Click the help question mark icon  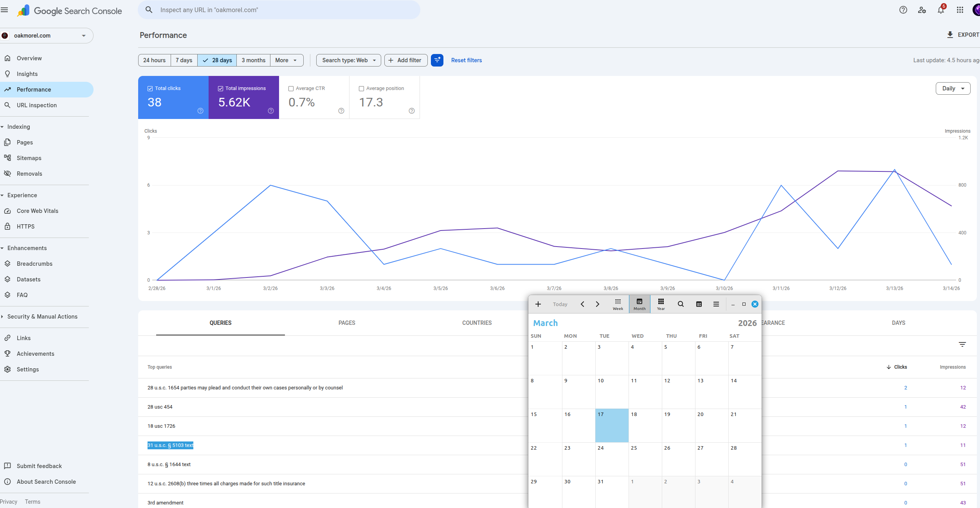click(x=903, y=10)
